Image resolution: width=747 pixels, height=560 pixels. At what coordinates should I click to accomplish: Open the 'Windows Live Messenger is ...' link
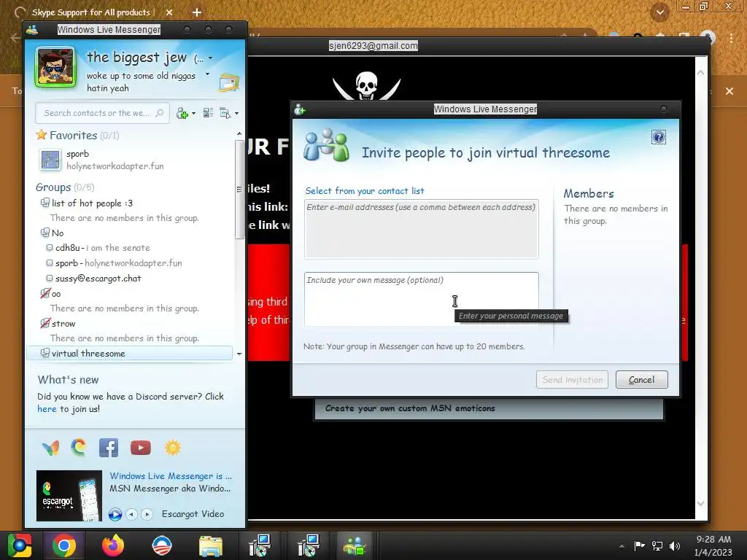(171, 475)
